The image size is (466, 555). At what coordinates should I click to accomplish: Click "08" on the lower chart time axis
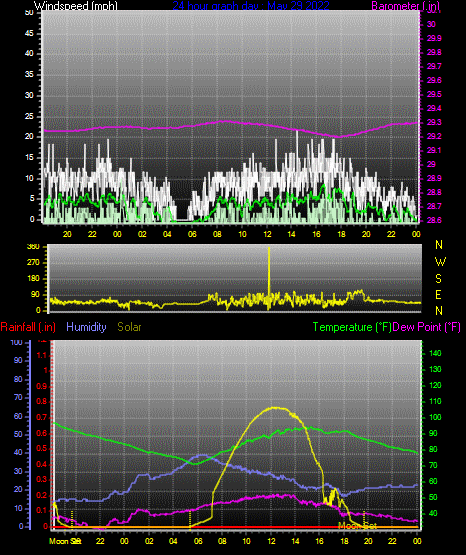(x=222, y=541)
